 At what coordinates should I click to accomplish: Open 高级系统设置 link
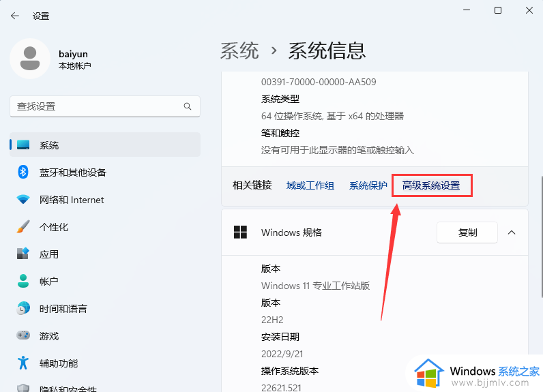tap(431, 186)
